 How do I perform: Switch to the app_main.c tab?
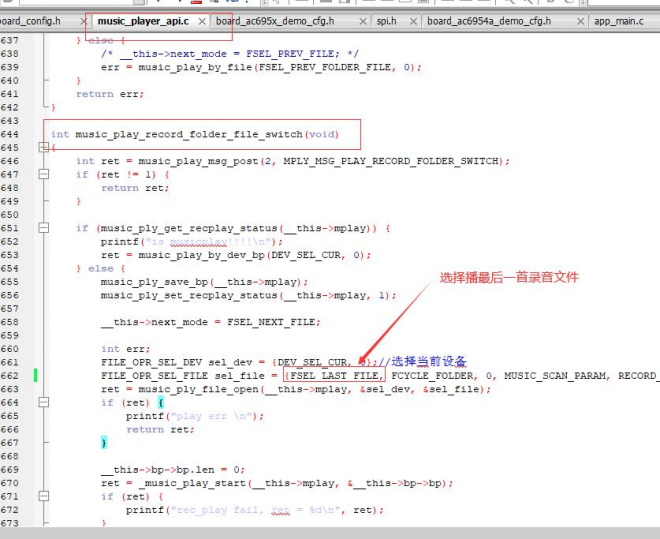[619, 21]
